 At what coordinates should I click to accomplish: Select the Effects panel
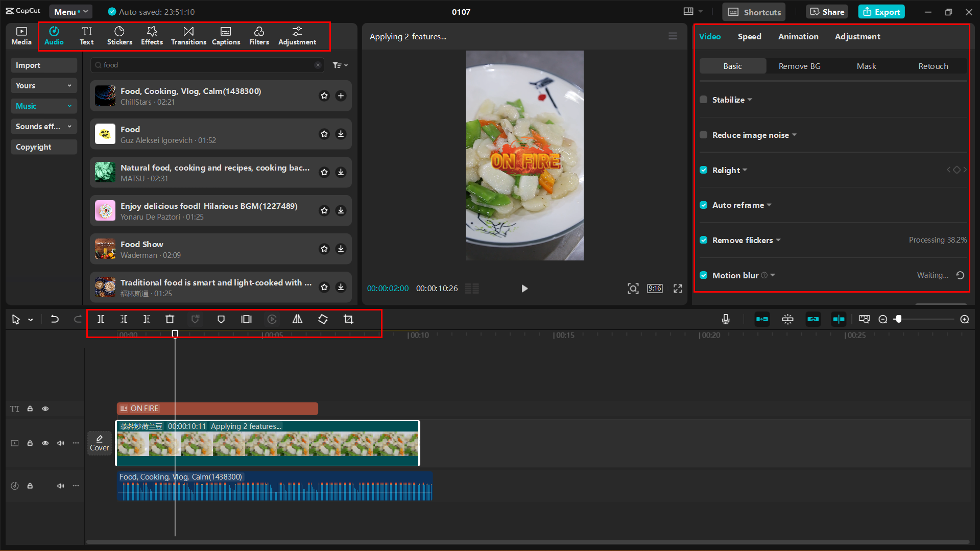(x=152, y=35)
